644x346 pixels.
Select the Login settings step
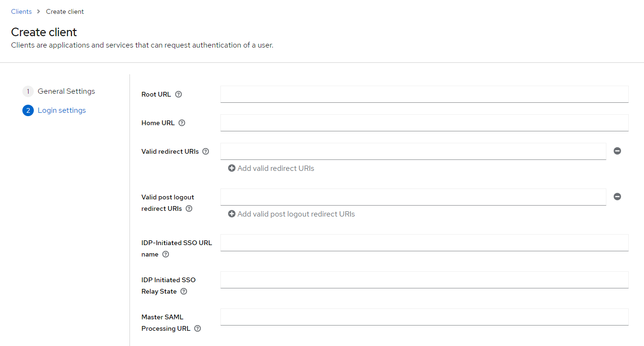pyautogui.click(x=61, y=110)
